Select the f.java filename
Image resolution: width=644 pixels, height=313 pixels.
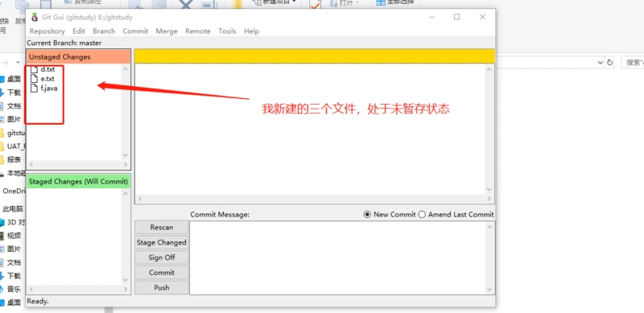pos(49,88)
